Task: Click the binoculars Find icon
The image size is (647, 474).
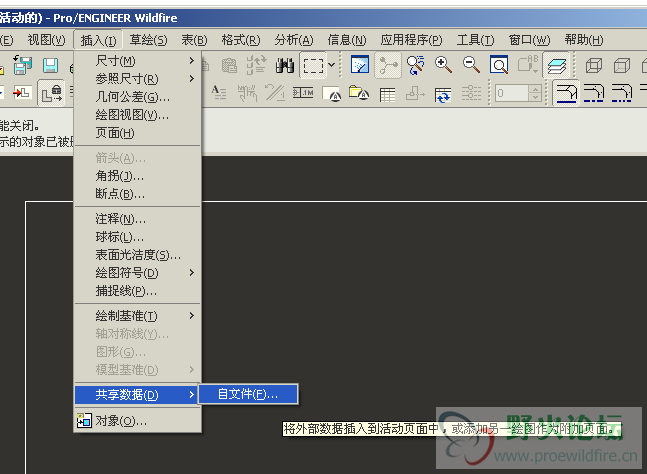Action: point(285,65)
